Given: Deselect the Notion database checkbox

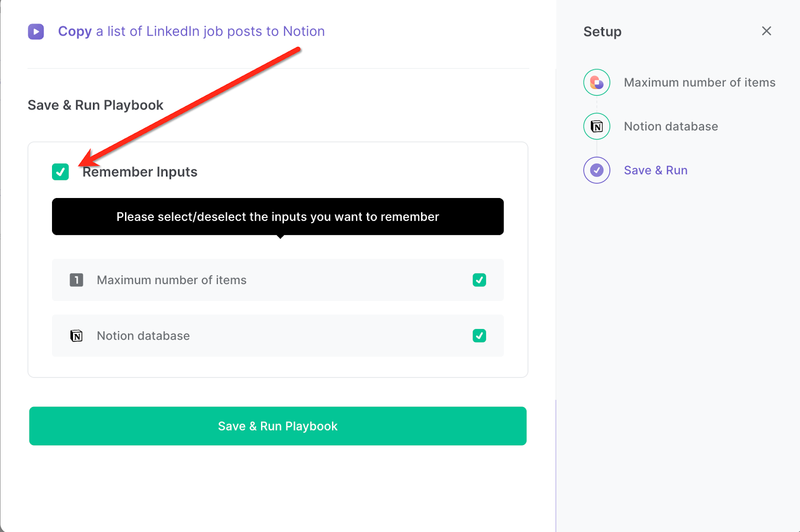Looking at the screenshot, I should point(479,335).
